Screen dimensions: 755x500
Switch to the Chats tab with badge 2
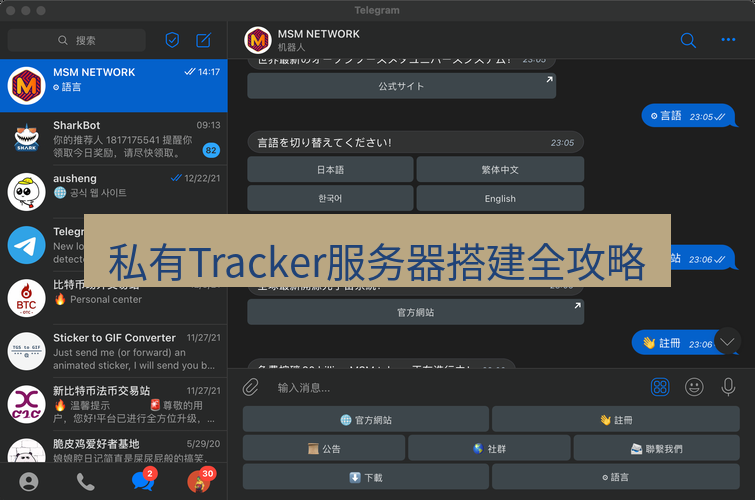click(x=143, y=481)
